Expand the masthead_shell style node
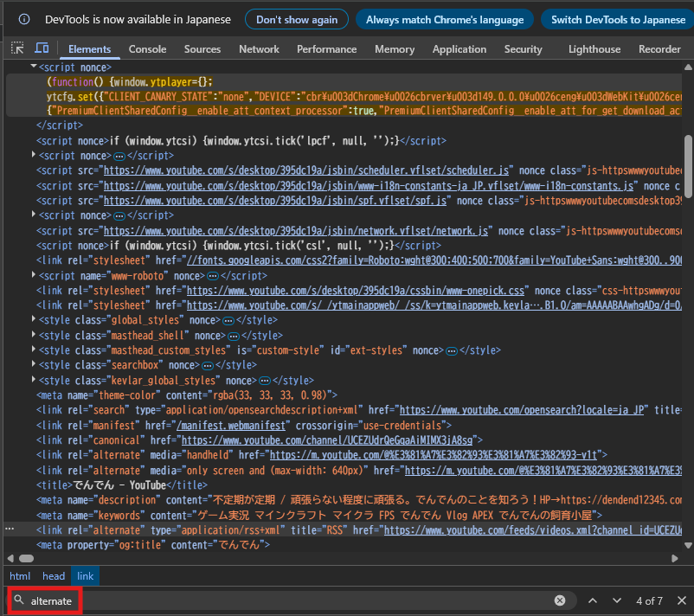The width and height of the screenshot is (694, 616). (x=34, y=335)
